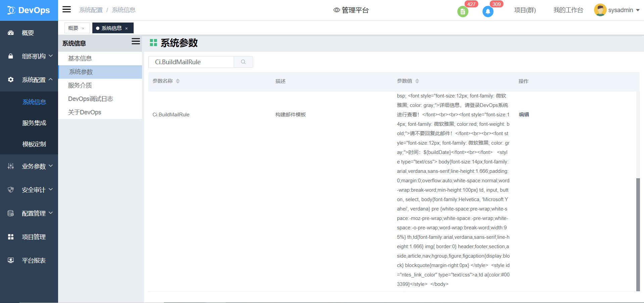Open 项目管理 in the sidebar
This screenshot has height=303, width=644.
[x=29, y=237]
